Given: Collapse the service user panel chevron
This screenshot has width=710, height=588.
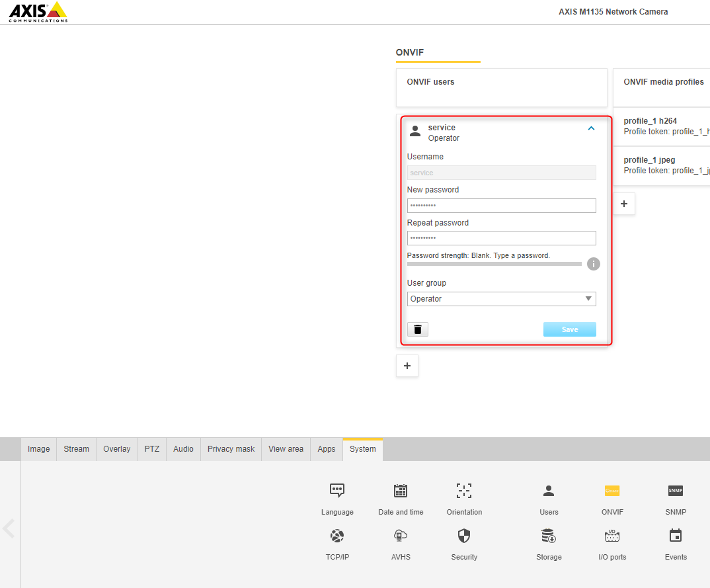Looking at the screenshot, I should [591, 129].
